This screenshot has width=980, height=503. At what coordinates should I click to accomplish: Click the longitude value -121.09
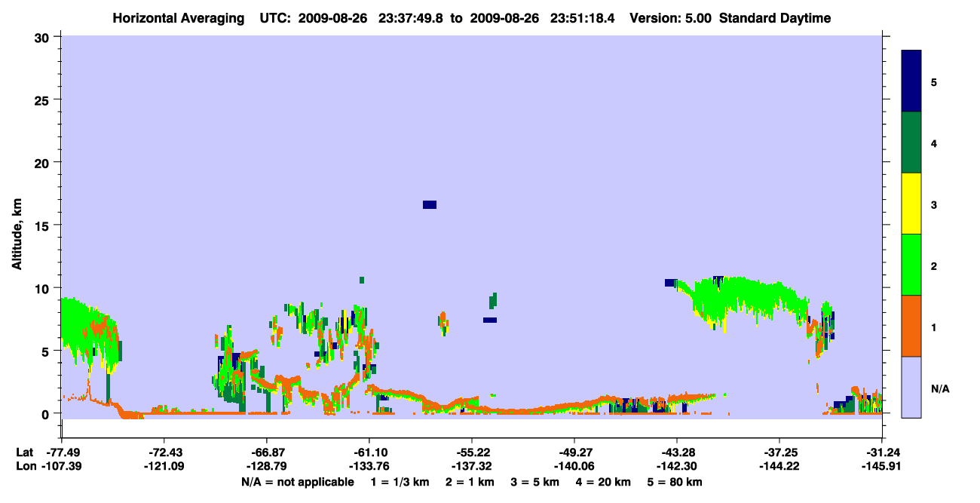pos(164,466)
